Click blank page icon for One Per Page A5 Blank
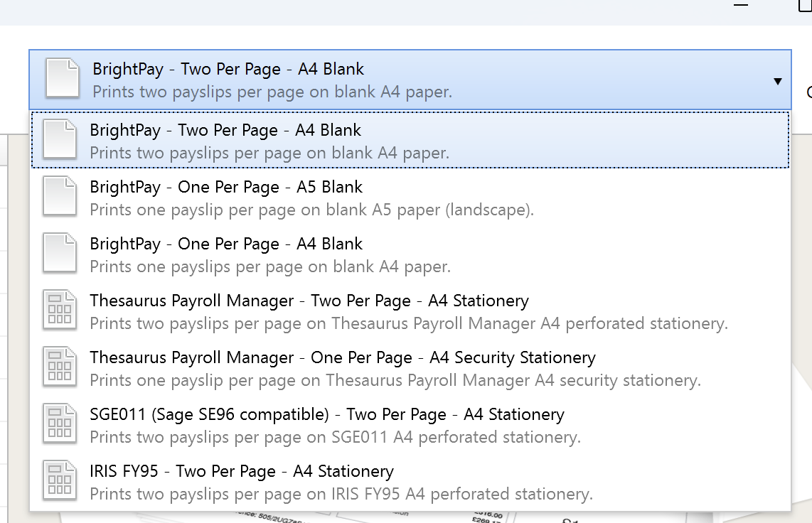 [x=60, y=196]
